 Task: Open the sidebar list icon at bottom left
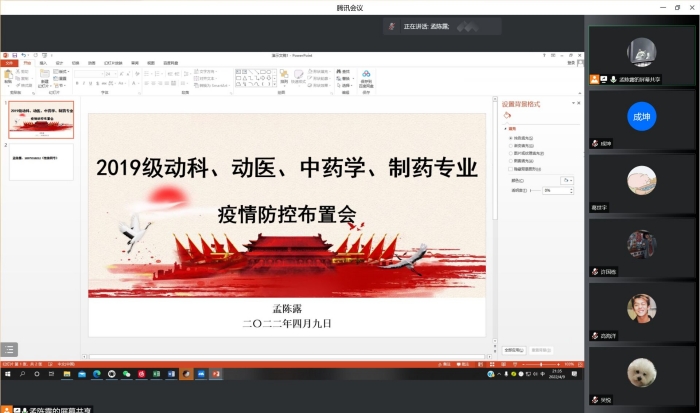click(10, 349)
